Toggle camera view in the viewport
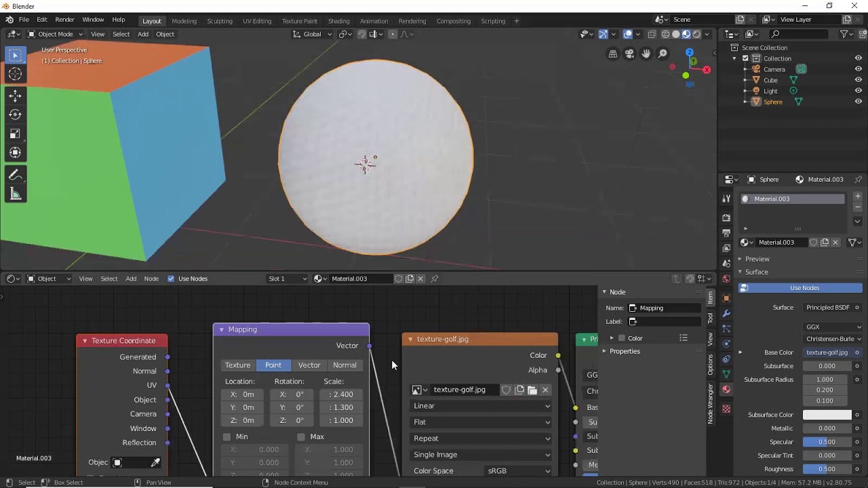 pos(629,54)
